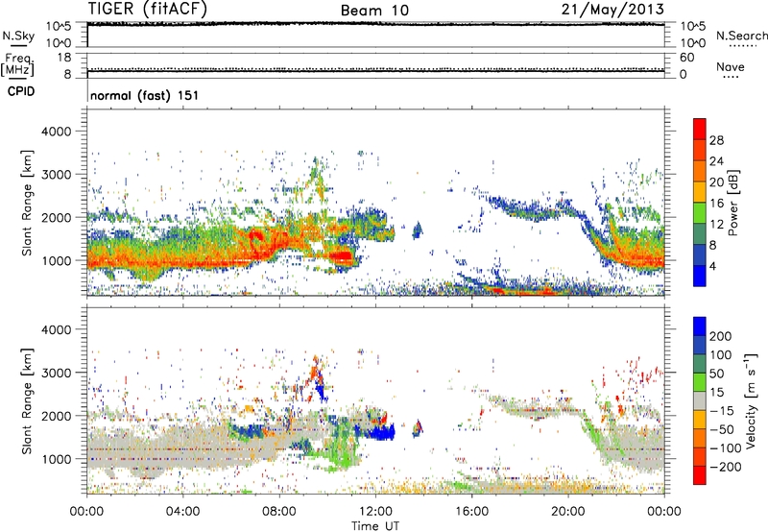Click the "12:00" time tick label
Viewport: 768px width, 532px height.
coord(375,512)
